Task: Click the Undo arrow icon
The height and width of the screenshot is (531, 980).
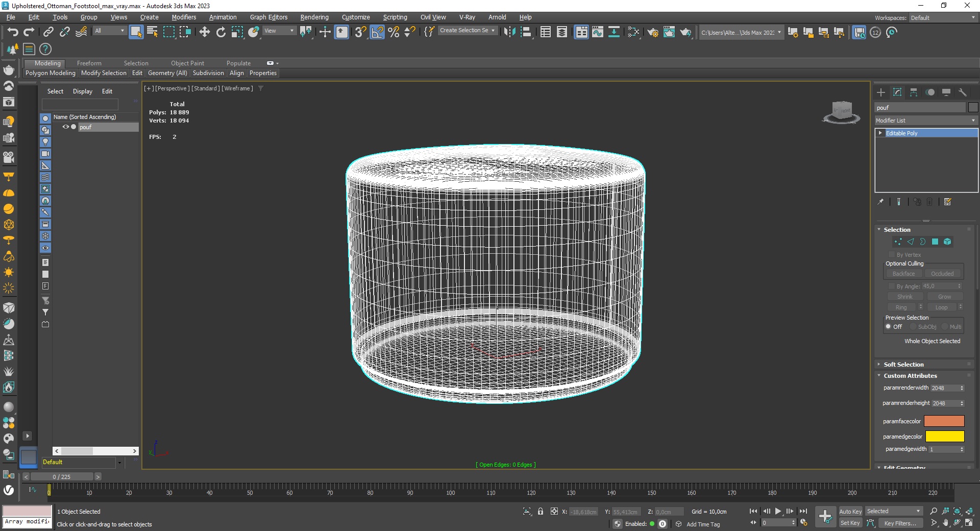Action: point(13,32)
